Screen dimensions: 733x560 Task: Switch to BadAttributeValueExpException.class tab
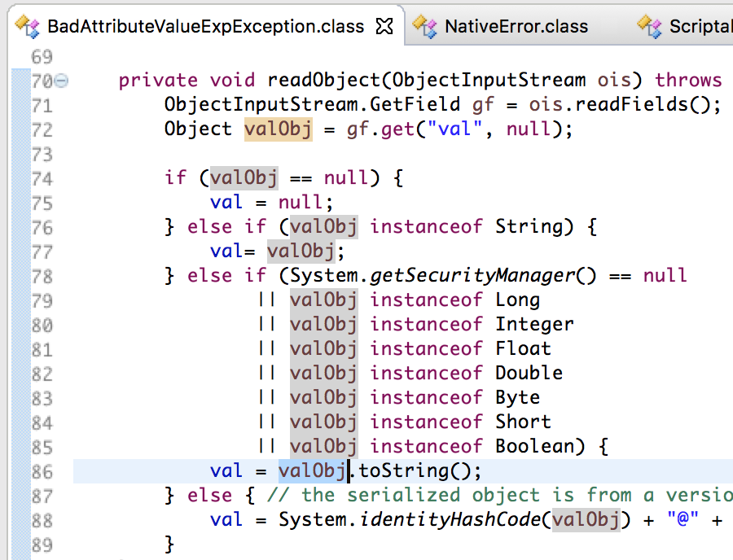(x=206, y=27)
